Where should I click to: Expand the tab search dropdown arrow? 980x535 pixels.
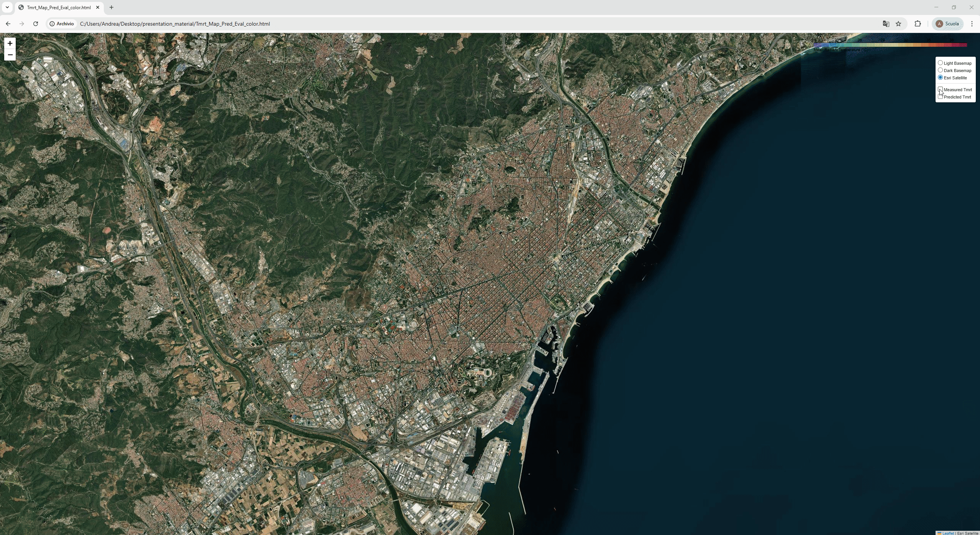coord(7,7)
